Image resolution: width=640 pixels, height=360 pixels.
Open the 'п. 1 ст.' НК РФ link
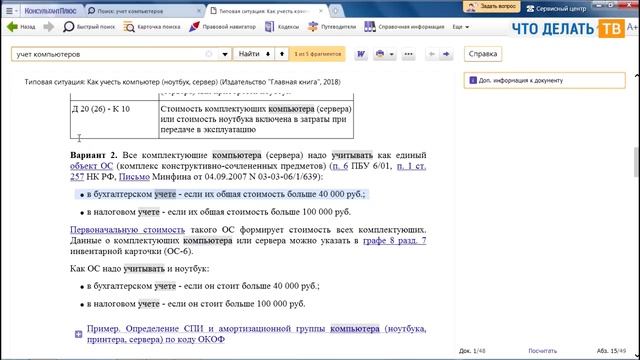411,166
